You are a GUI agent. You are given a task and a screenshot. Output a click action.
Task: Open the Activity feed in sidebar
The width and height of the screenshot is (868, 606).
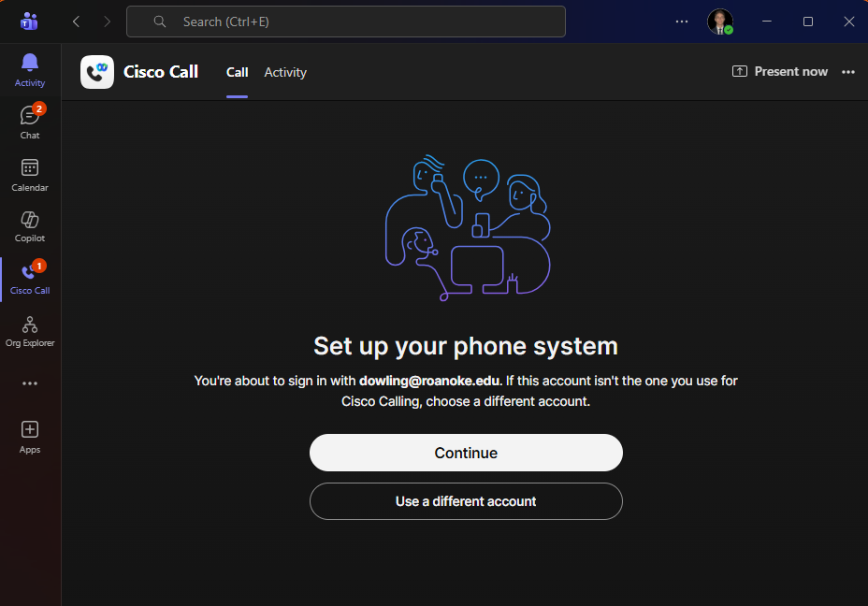[30, 70]
